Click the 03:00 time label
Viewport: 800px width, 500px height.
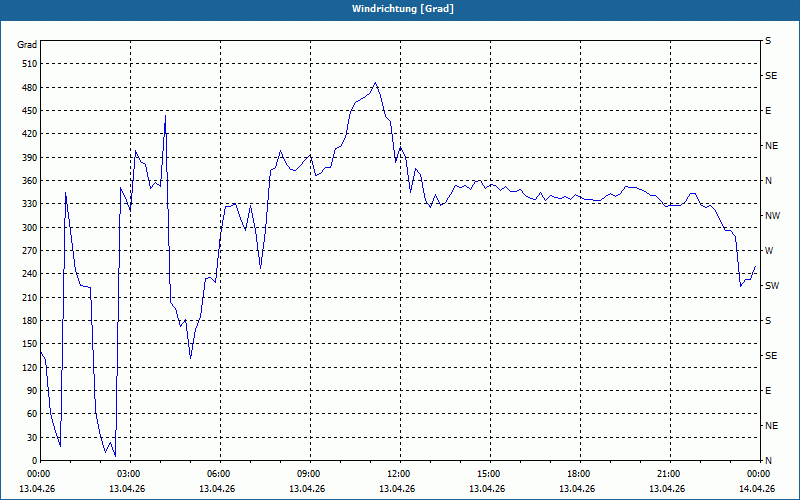(x=127, y=474)
